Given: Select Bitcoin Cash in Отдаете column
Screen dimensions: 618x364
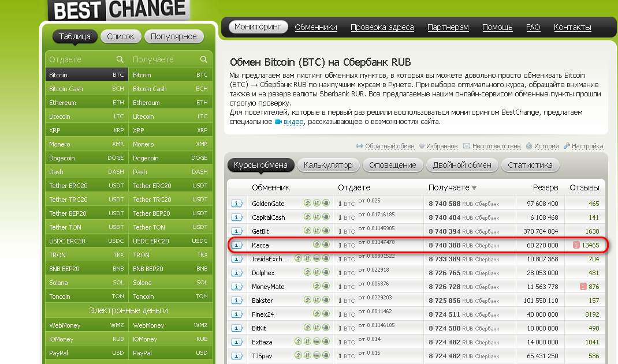Looking at the screenshot, I should click(87, 89).
